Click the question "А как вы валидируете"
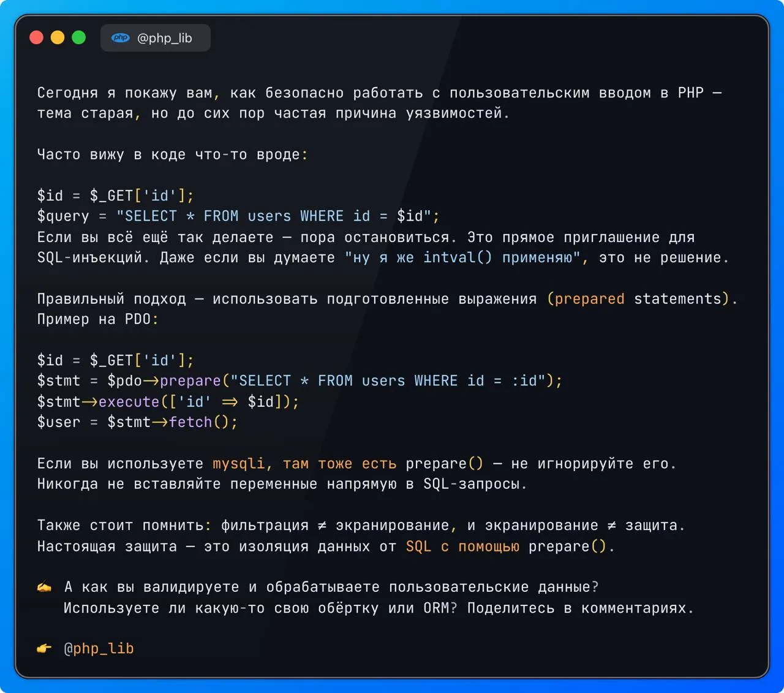This screenshot has width=784, height=693. 331,587
